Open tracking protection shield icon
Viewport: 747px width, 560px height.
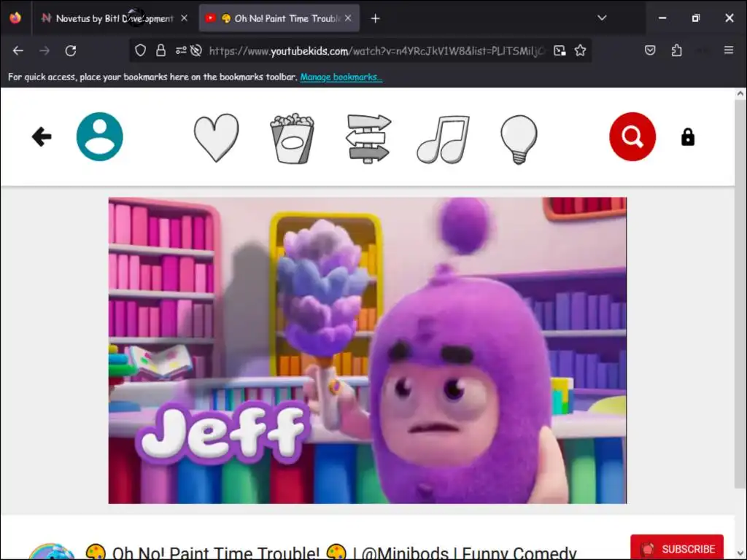[140, 50]
